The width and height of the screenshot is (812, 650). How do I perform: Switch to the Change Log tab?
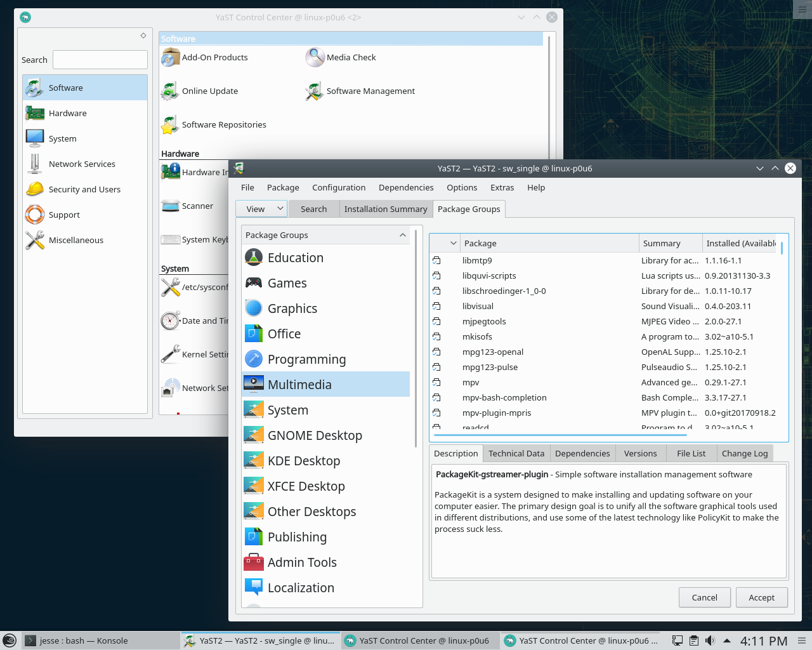pos(745,453)
